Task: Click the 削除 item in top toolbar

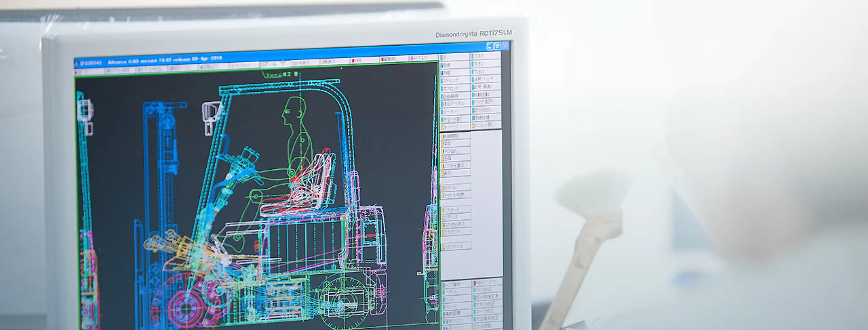Action: coord(363,60)
